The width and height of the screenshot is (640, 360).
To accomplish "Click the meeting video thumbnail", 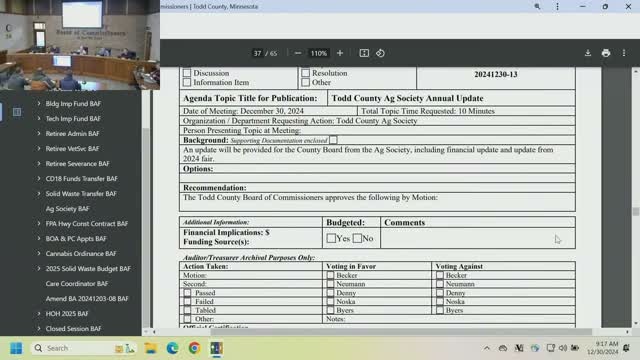I will click(x=80, y=45).
